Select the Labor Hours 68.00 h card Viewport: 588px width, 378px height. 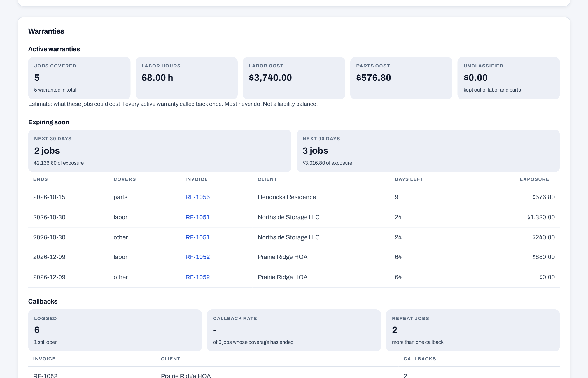point(186,78)
